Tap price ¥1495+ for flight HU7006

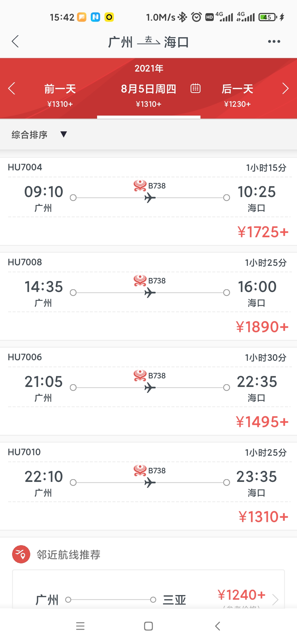pos(262,422)
